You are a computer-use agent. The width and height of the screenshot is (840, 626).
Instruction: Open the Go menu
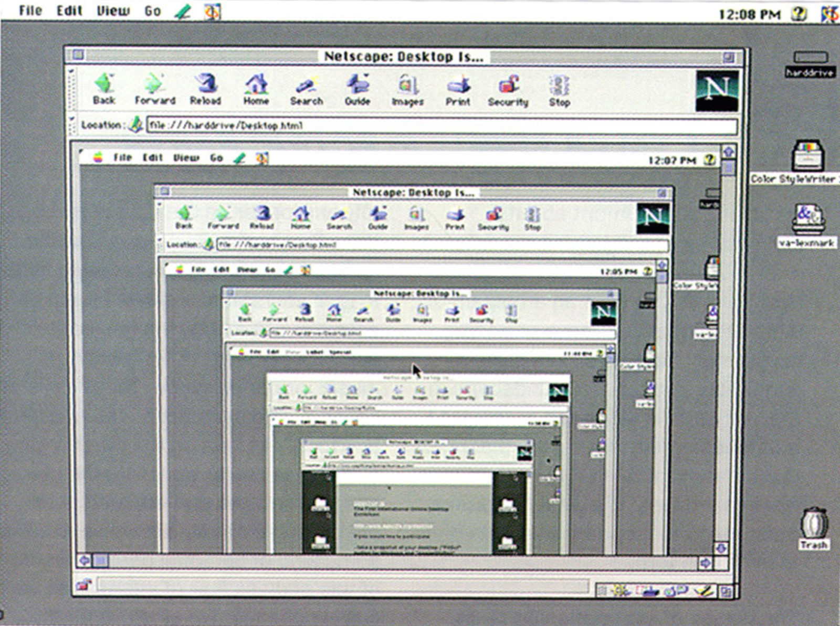coord(153,10)
